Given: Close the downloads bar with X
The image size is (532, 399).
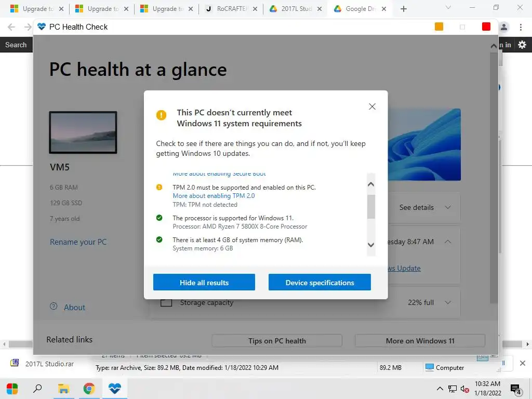Looking at the screenshot, I should pyautogui.click(x=523, y=363).
